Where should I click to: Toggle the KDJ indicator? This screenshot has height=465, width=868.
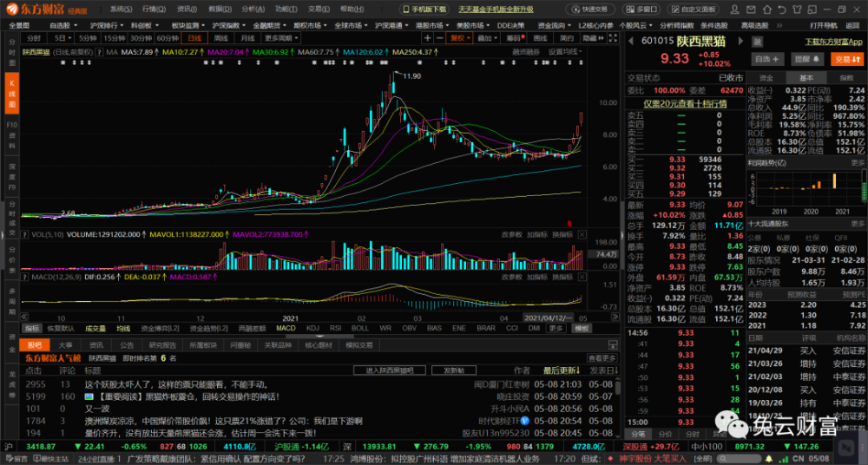point(312,329)
